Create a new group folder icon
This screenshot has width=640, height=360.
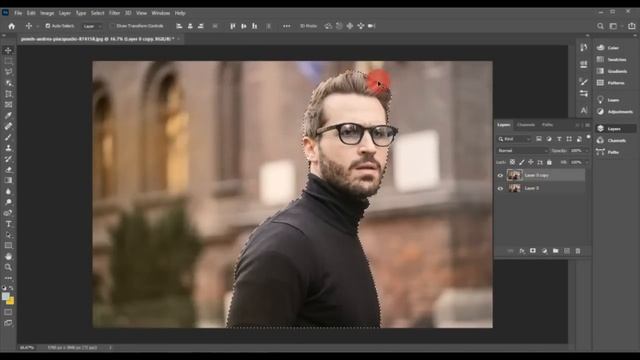point(556,251)
